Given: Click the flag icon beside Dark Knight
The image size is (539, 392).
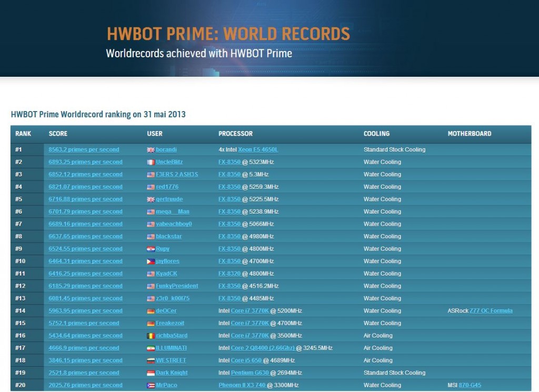Looking at the screenshot, I should coord(151,373).
